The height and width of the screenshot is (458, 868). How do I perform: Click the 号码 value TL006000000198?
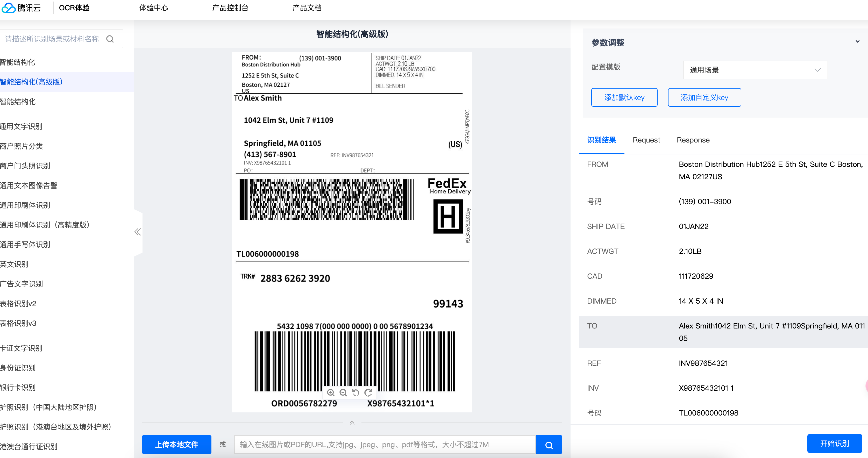[x=708, y=413]
